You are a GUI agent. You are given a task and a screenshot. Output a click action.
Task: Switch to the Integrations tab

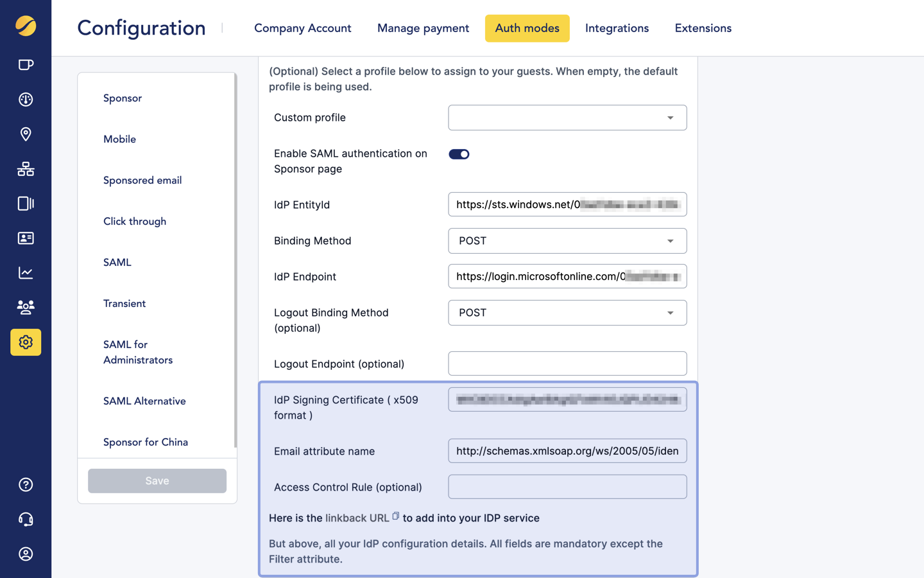617,28
